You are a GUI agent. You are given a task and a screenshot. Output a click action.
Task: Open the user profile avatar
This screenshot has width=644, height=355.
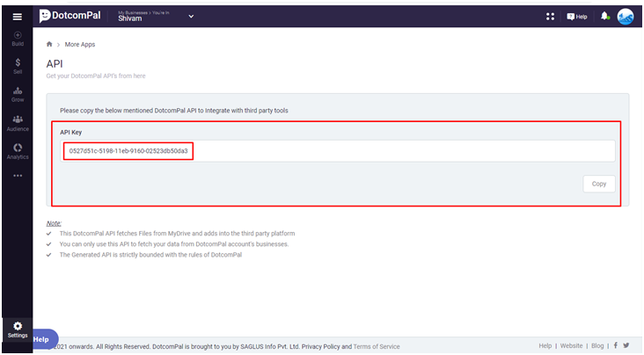[626, 17]
